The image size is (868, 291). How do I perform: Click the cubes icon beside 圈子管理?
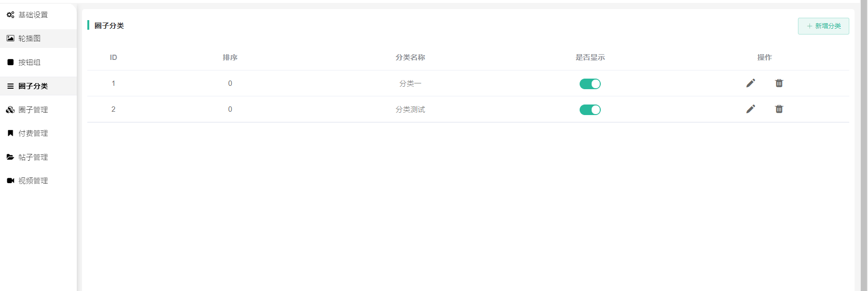(10, 110)
